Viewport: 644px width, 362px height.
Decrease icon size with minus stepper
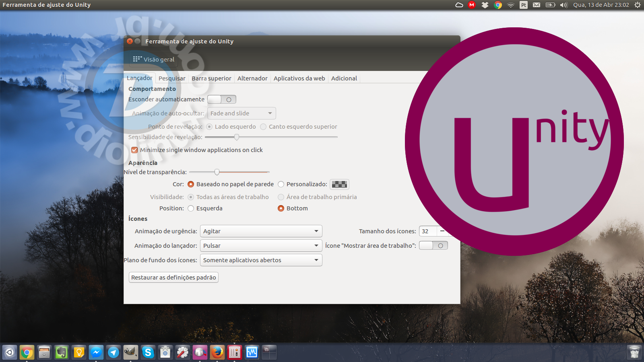tap(442, 231)
